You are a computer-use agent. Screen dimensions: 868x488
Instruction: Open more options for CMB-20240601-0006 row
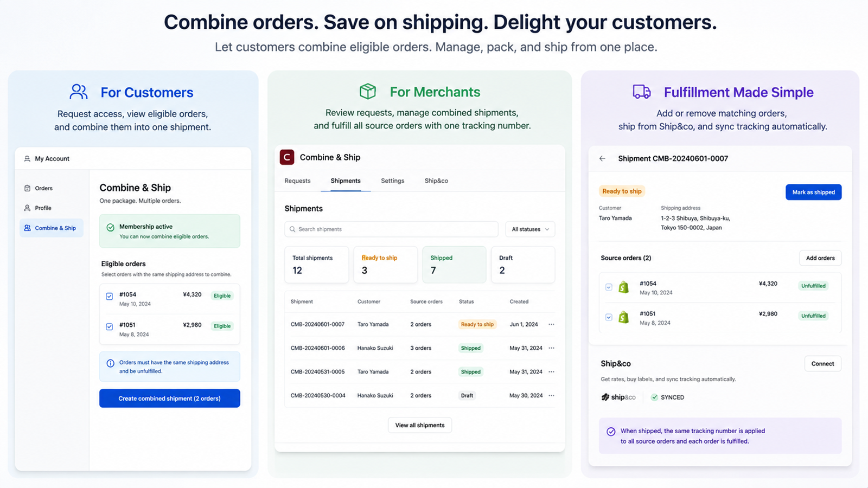point(551,348)
